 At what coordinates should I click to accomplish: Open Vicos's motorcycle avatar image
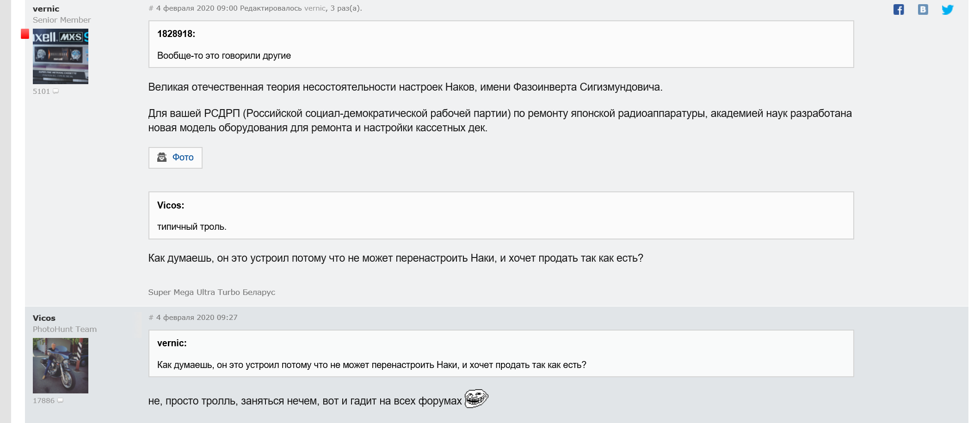pyautogui.click(x=60, y=366)
